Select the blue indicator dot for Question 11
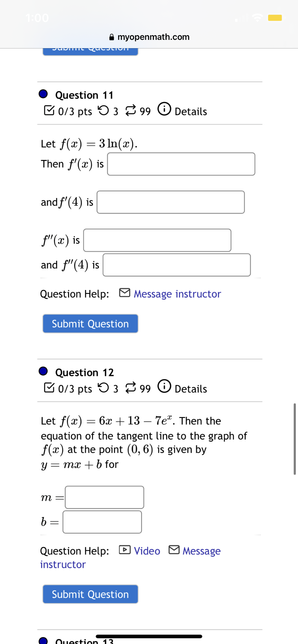The width and height of the screenshot is (298, 644). (x=43, y=93)
